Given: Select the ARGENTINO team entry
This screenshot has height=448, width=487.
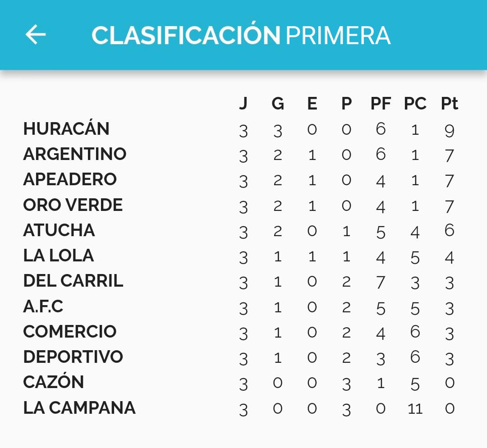Looking at the screenshot, I should pos(74,154).
